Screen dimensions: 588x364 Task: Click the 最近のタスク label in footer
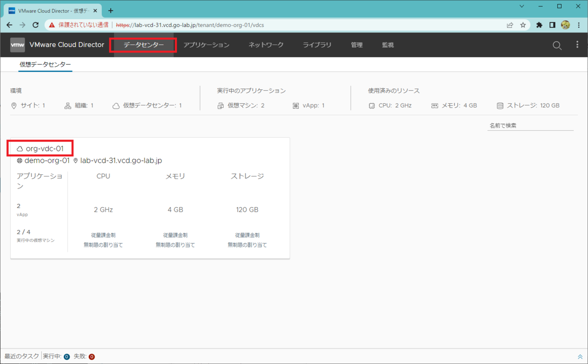pyautogui.click(x=21, y=356)
